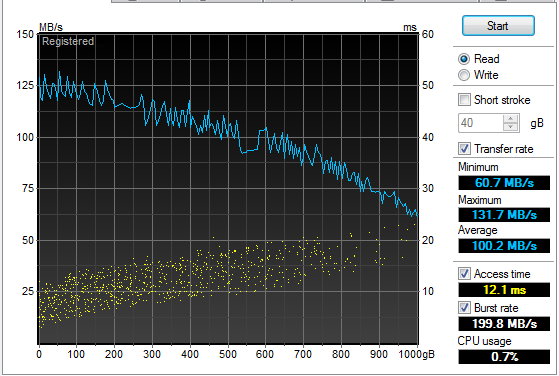Click the Average 100.2 MB/s value box
Viewport: 559px width, 376px height.
504,246
